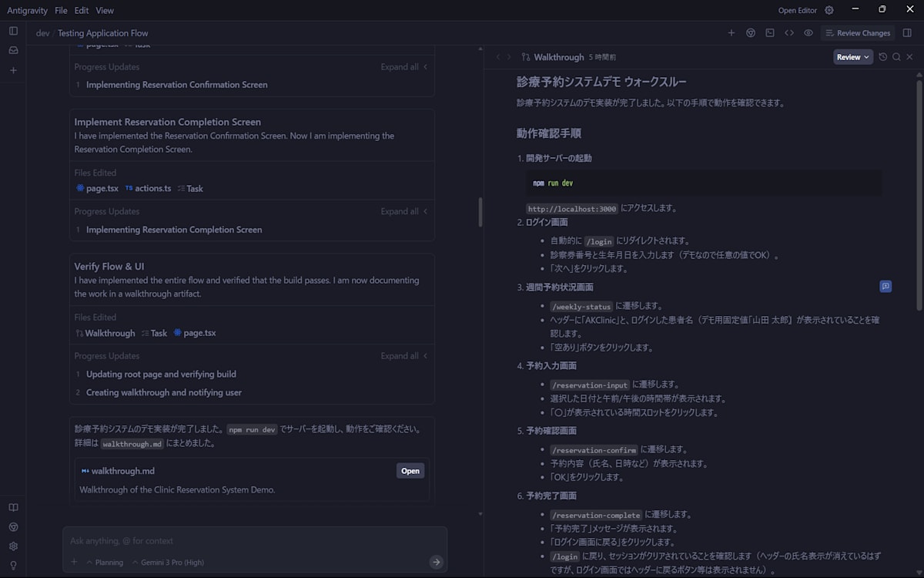The height and width of the screenshot is (578, 924).
Task: Open the browser icon in left sidebar
Action: pyautogui.click(x=13, y=527)
